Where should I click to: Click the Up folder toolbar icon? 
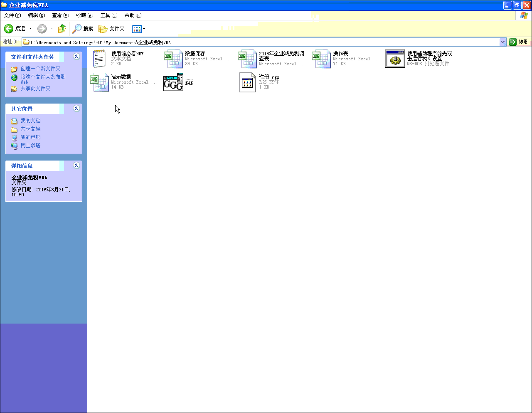click(x=62, y=29)
